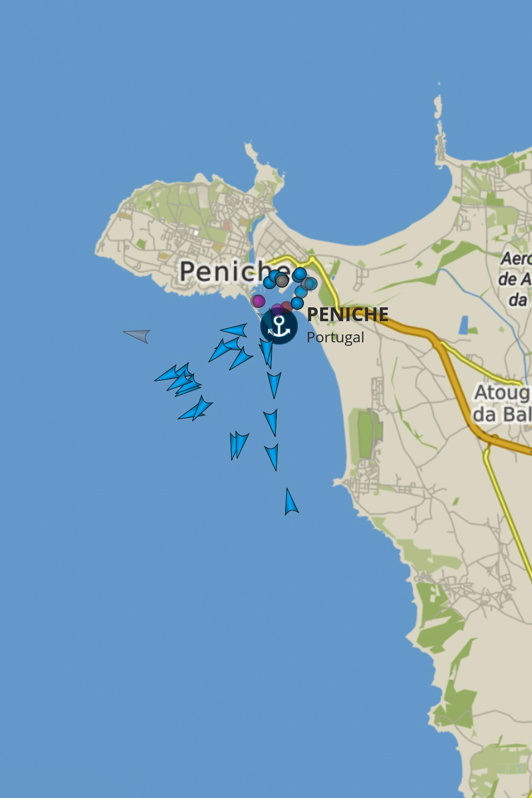Click the blue lagoon area east of highway

[x=464, y=326]
